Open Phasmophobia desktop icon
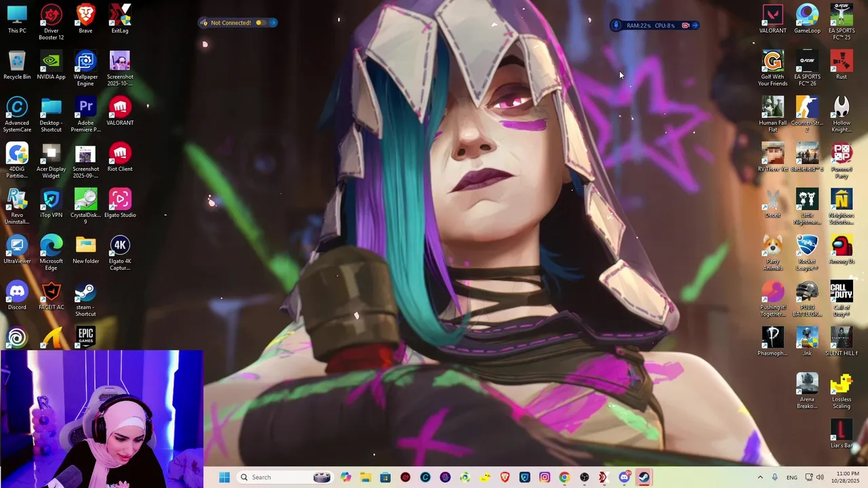The height and width of the screenshot is (488, 868). [x=772, y=342]
